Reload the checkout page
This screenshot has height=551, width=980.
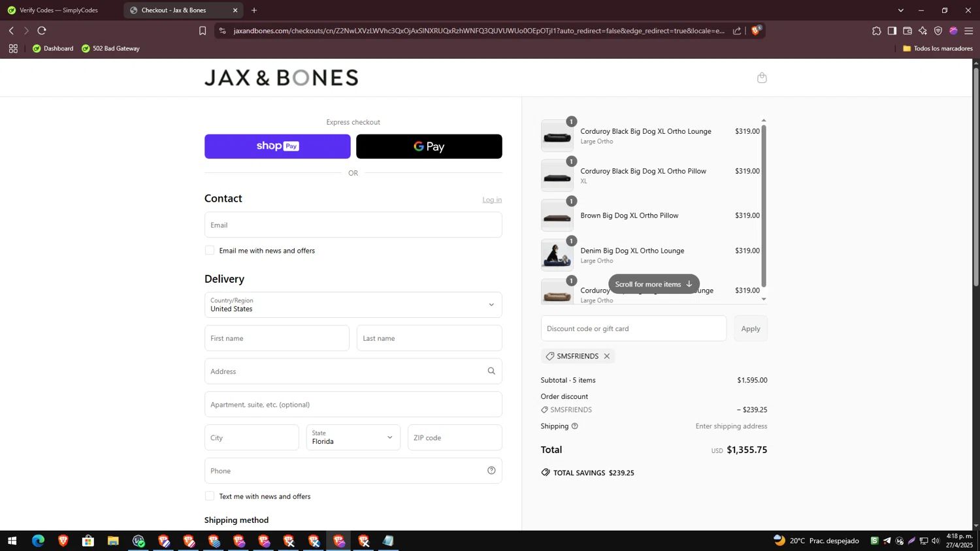click(x=42, y=31)
